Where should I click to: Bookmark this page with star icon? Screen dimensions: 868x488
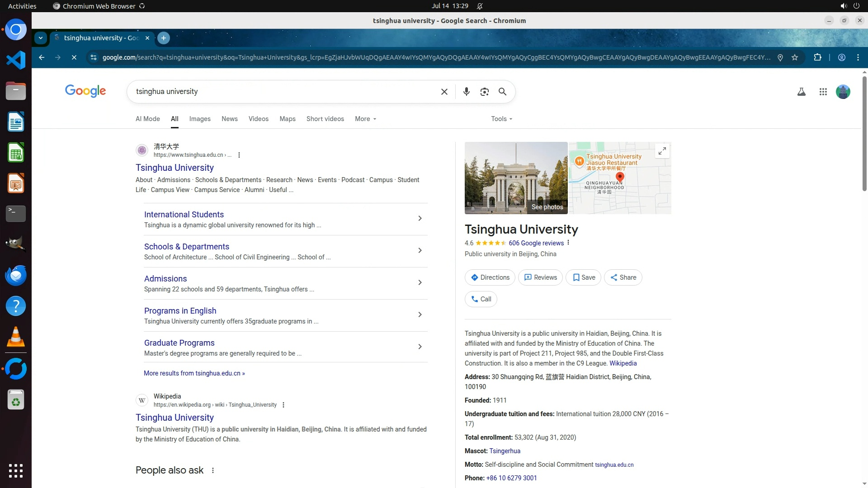click(795, 57)
